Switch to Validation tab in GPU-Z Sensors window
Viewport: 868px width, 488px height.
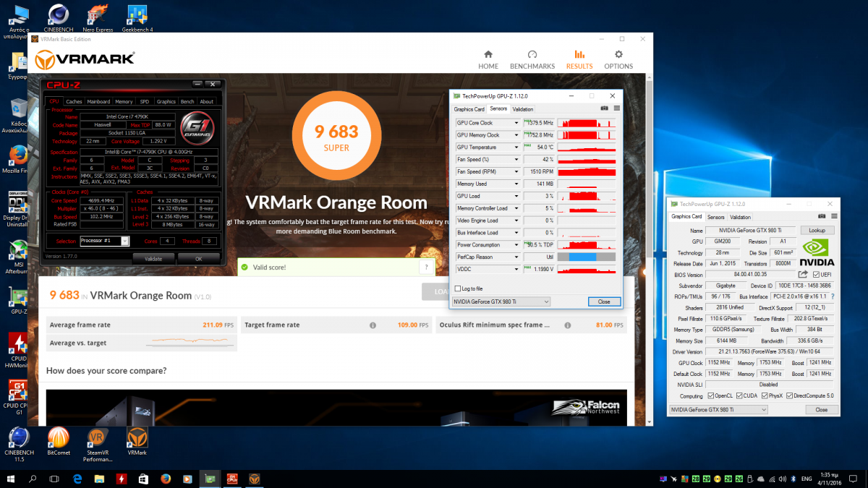click(522, 109)
